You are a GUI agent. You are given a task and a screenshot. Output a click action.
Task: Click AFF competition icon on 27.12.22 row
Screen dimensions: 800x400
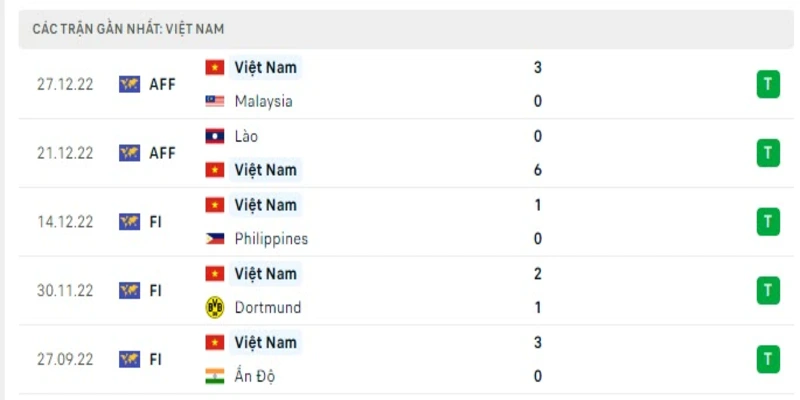(130, 84)
